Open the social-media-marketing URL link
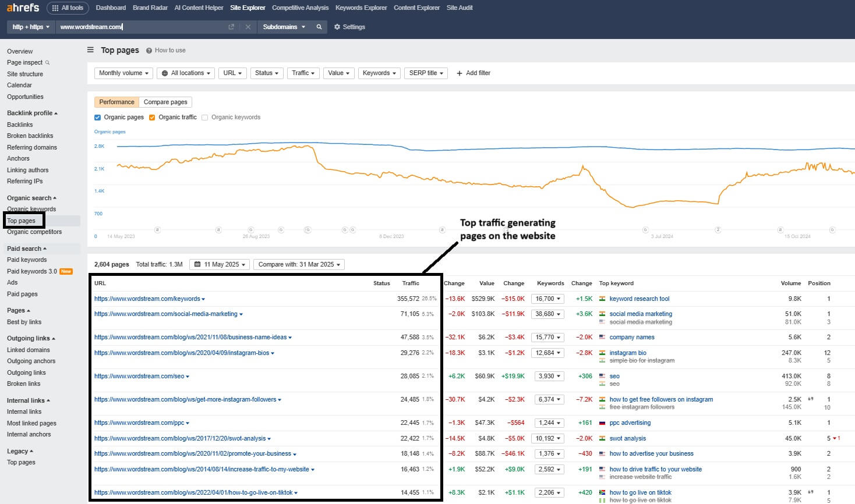Viewport: 855px width, 504px height. point(166,314)
